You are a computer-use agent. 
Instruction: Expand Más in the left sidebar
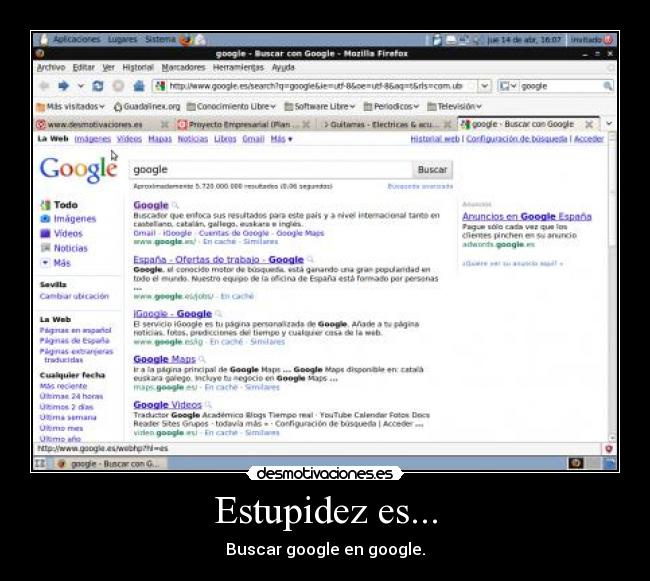click(62, 263)
